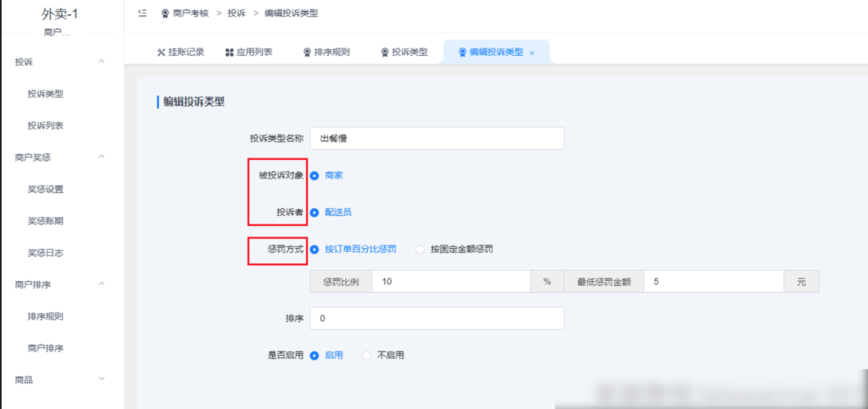This screenshot has height=409, width=868.
Task: Collapse the 商户奖惩 sidebar section
Action: click(x=102, y=157)
